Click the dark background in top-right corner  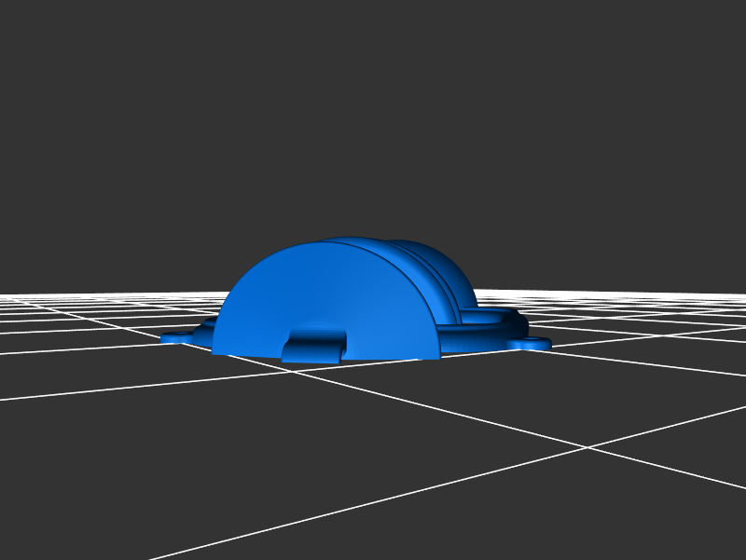tap(709, 37)
